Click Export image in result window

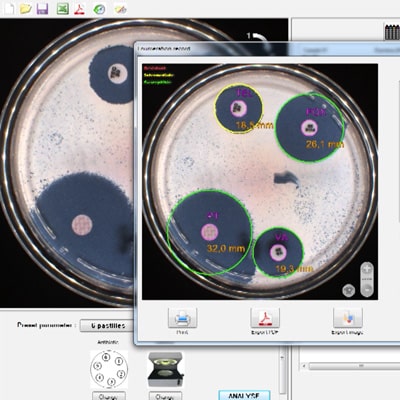click(x=347, y=318)
